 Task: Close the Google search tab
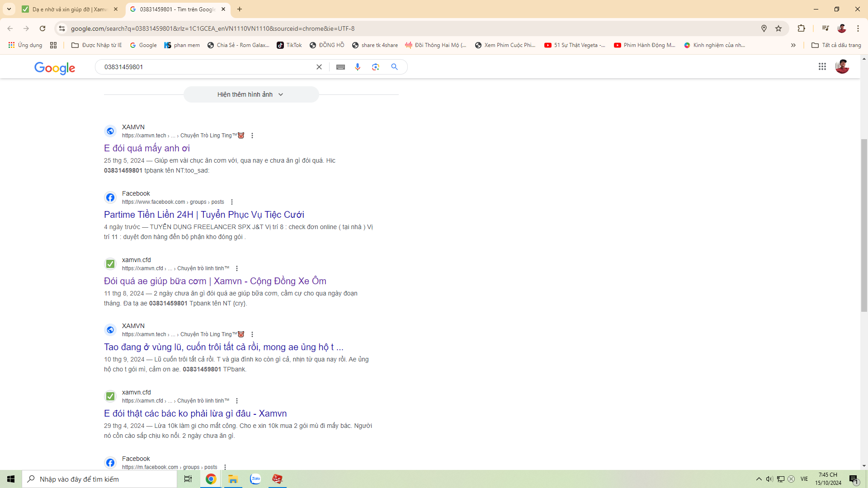point(223,9)
